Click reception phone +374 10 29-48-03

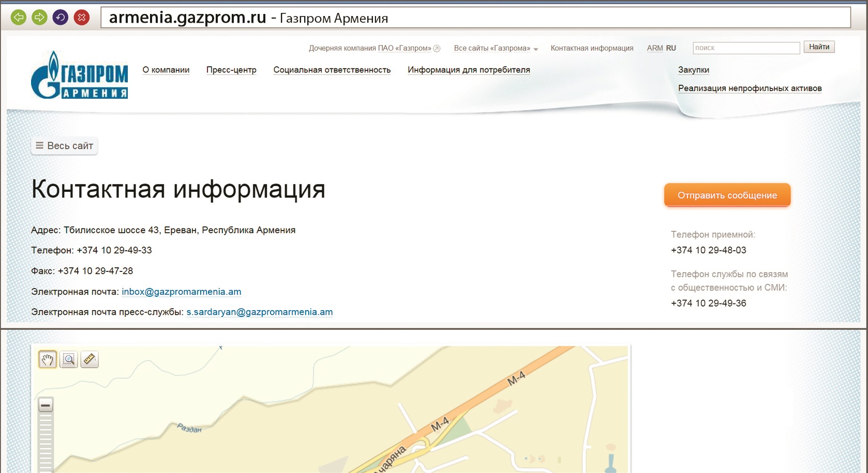[x=709, y=250]
